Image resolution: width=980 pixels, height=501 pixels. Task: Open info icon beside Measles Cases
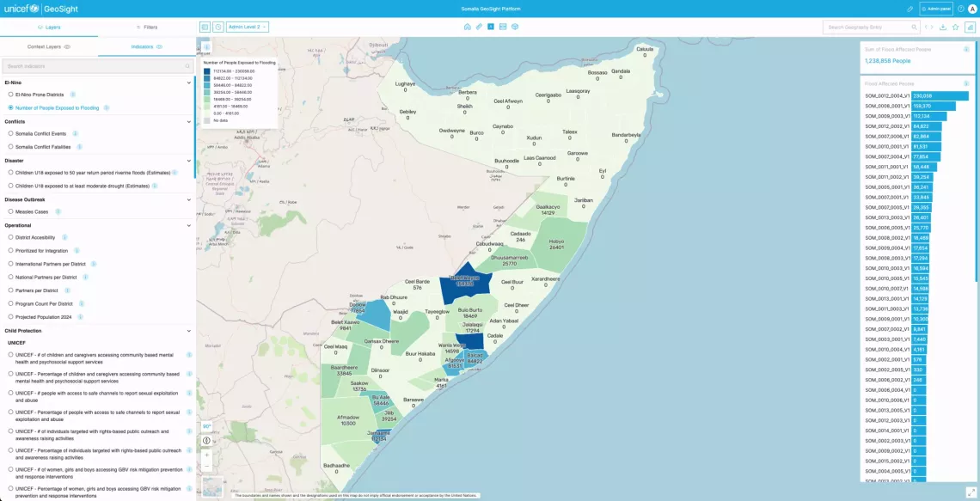58,211
